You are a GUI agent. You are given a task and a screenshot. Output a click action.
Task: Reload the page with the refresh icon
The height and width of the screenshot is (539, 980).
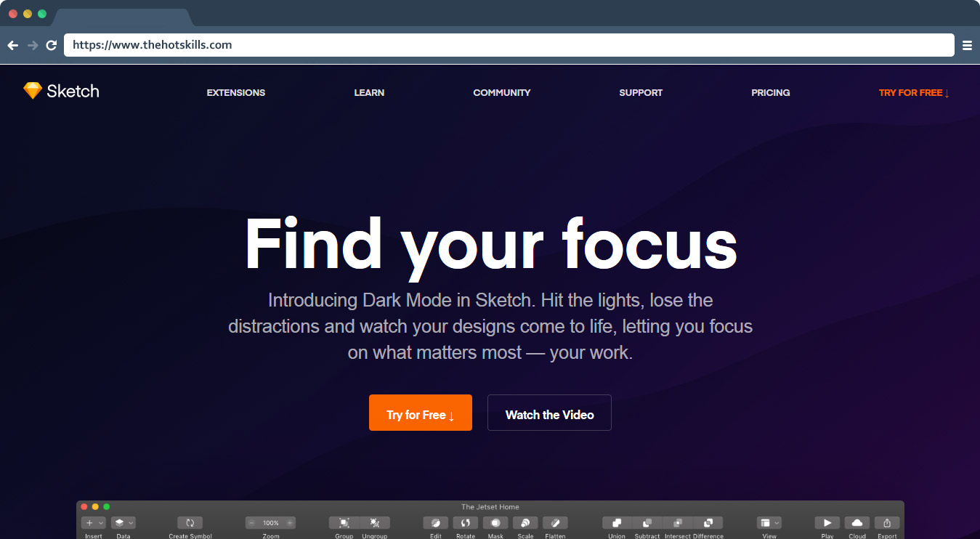click(x=52, y=45)
